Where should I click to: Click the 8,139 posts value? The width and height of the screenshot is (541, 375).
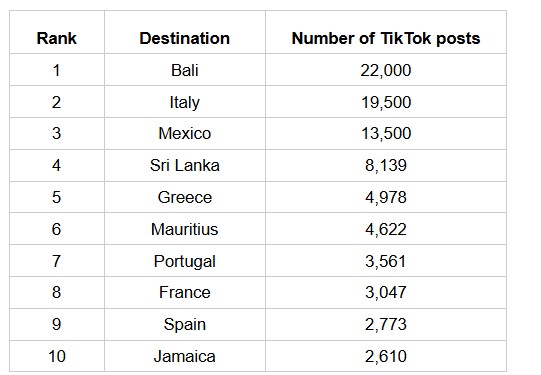386,165
